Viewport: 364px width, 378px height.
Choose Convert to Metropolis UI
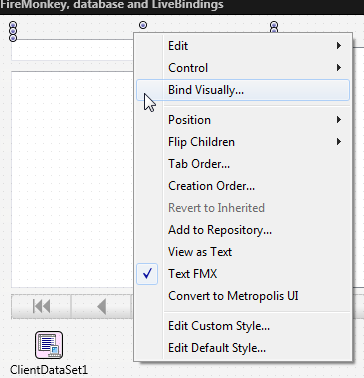[243, 296]
